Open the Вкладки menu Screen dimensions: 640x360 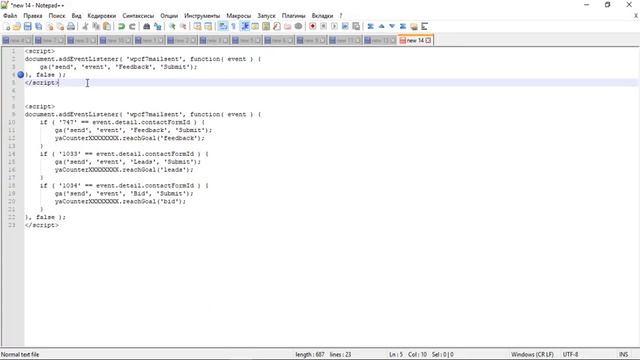(x=322, y=16)
